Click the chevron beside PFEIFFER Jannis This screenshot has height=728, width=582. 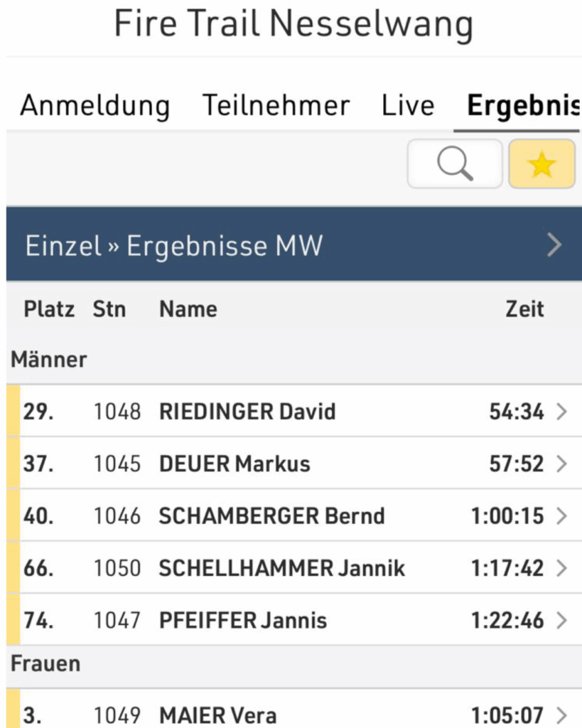point(562,621)
